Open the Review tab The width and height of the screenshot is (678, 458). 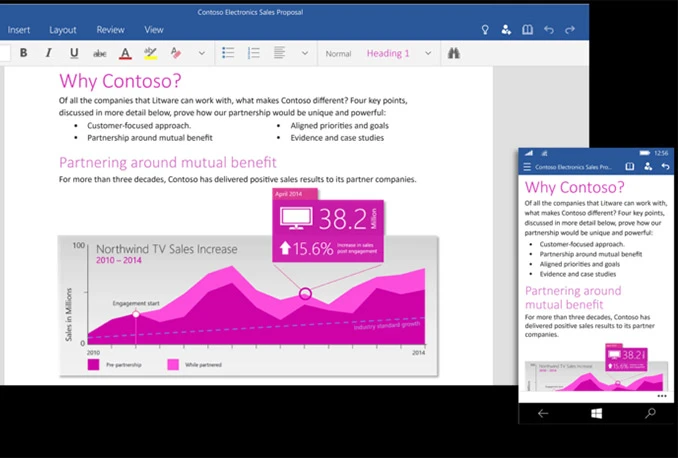click(110, 30)
